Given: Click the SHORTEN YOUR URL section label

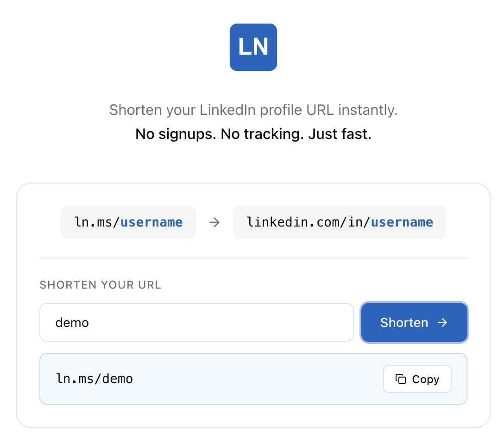Looking at the screenshot, I should coord(100,285).
